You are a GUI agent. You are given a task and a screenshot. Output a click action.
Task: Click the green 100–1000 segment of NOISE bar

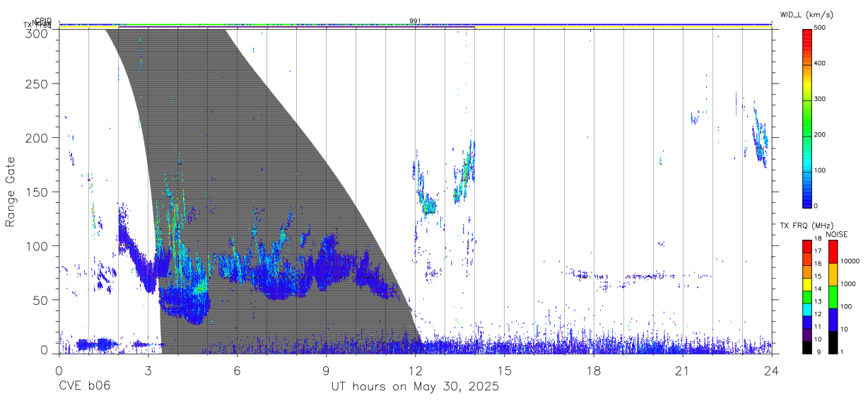833,297
